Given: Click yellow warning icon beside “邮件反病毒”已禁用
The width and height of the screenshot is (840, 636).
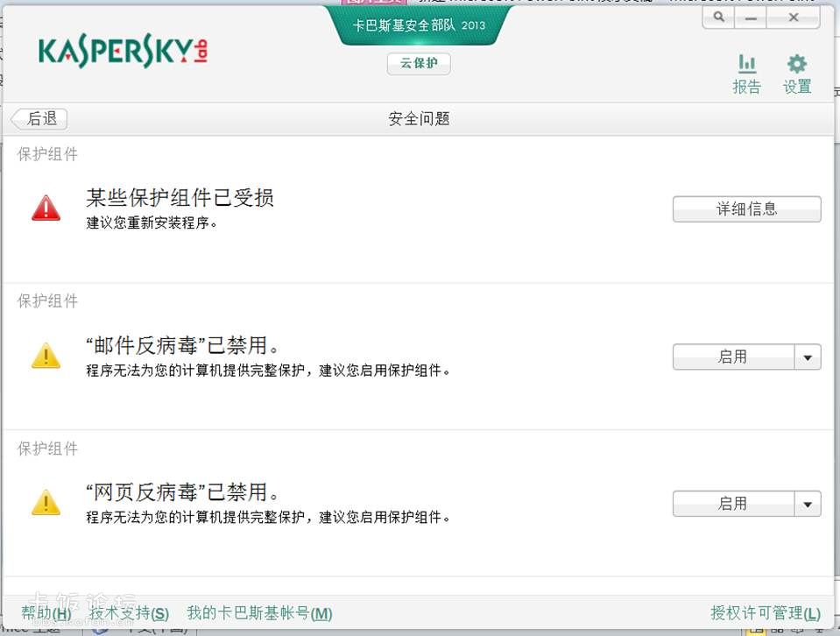Looking at the screenshot, I should click(46, 356).
